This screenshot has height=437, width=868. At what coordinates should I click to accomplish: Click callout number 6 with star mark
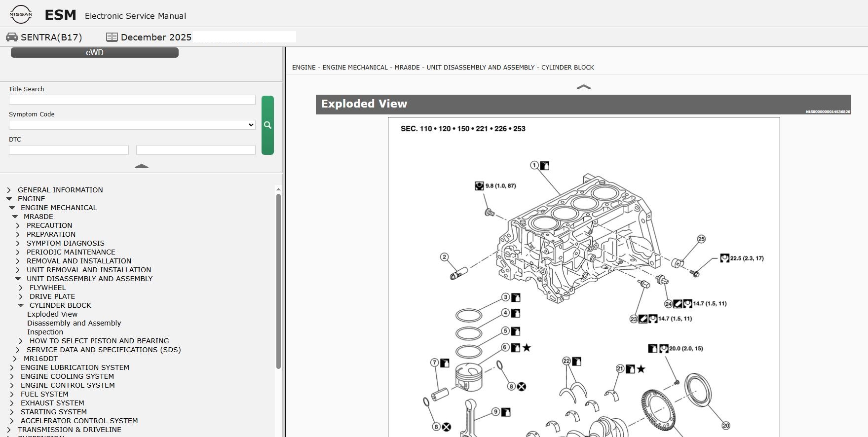point(505,347)
